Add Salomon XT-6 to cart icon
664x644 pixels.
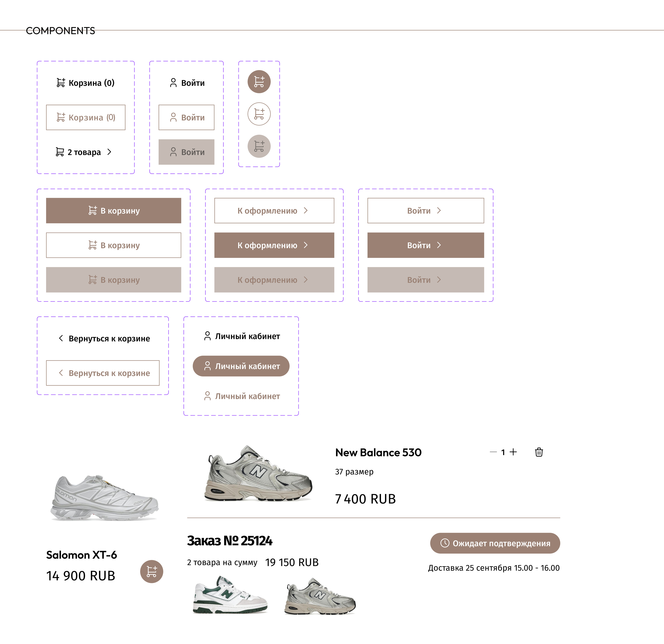point(151,572)
